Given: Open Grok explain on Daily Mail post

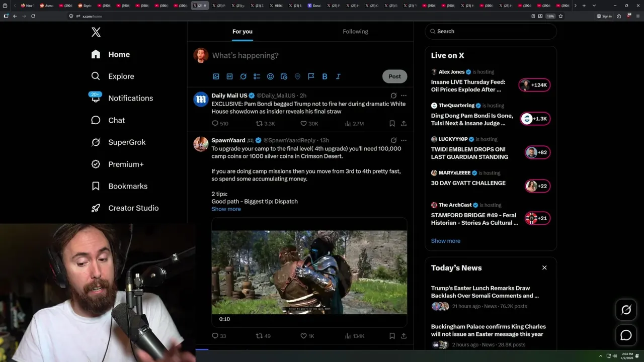Looking at the screenshot, I should point(393,96).
